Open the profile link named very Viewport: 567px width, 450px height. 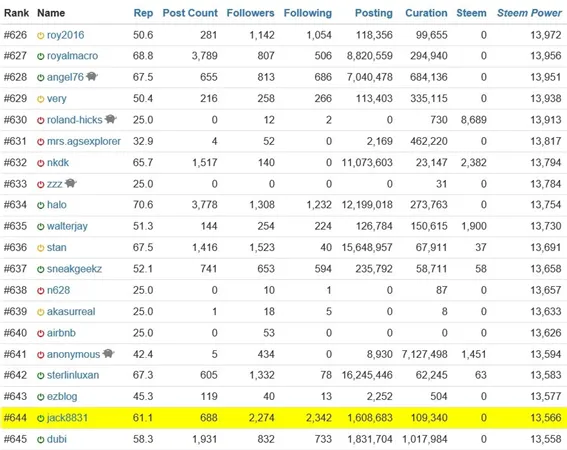tap(56, 99)
